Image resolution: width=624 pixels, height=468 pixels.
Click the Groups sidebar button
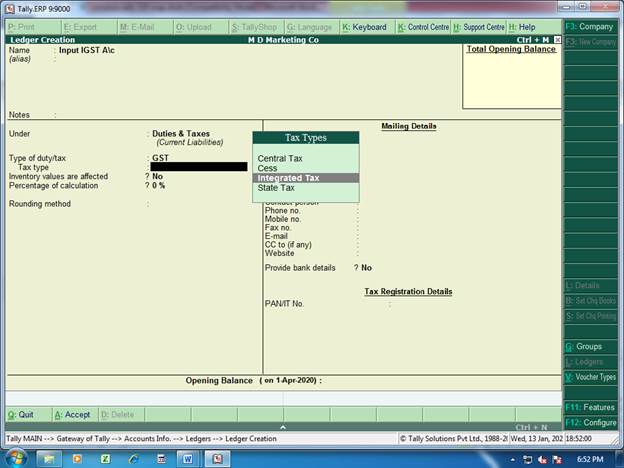tap(591, 347)
